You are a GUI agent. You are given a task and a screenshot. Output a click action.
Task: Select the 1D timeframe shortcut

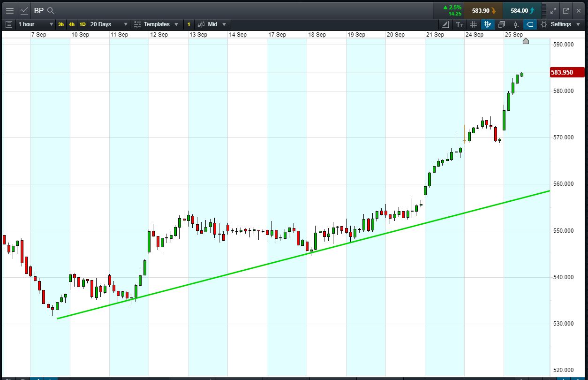[x=83, y=24]
